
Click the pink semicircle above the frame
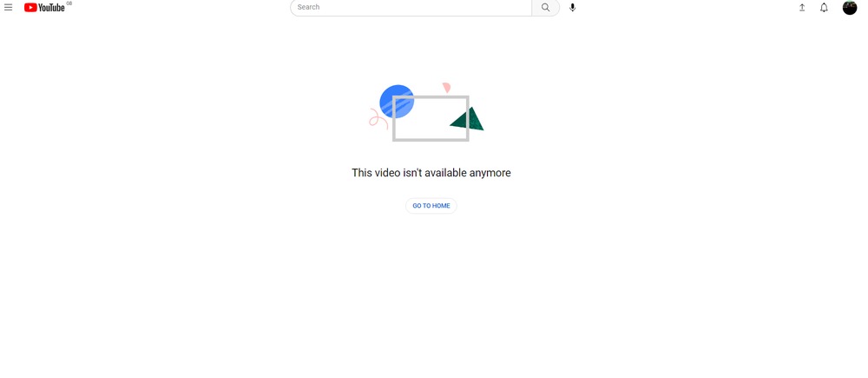click(446, 87)
